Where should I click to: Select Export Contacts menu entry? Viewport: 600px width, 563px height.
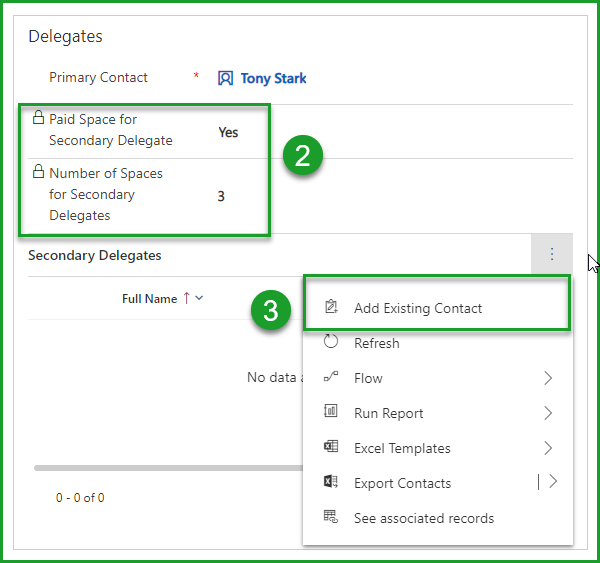click(438, 483)
